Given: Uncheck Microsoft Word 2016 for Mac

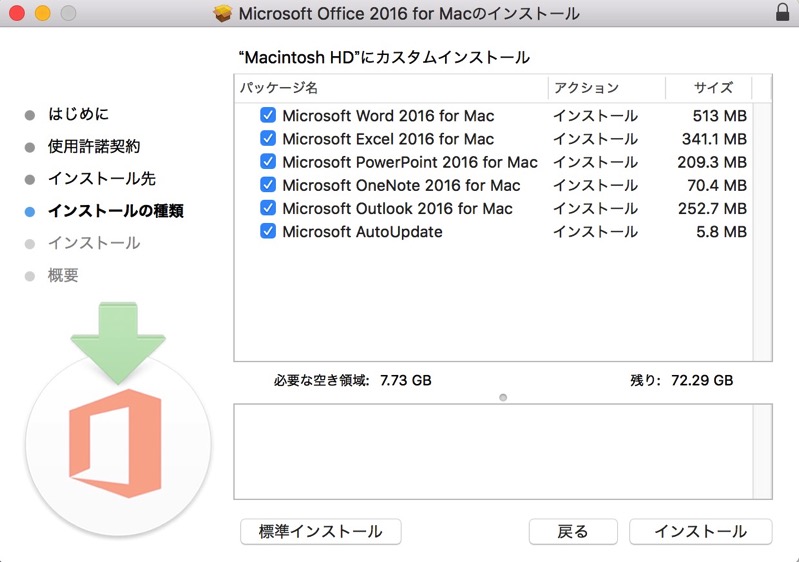Looking at the screenshot, I should pyautogui.click(x=268, y=115).
